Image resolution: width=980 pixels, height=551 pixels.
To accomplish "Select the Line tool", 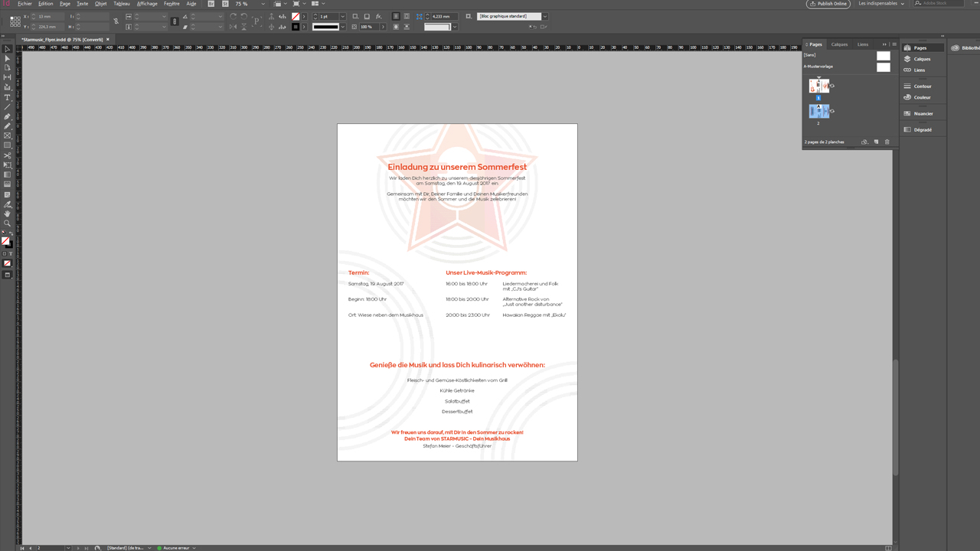I will pos(8,106).
